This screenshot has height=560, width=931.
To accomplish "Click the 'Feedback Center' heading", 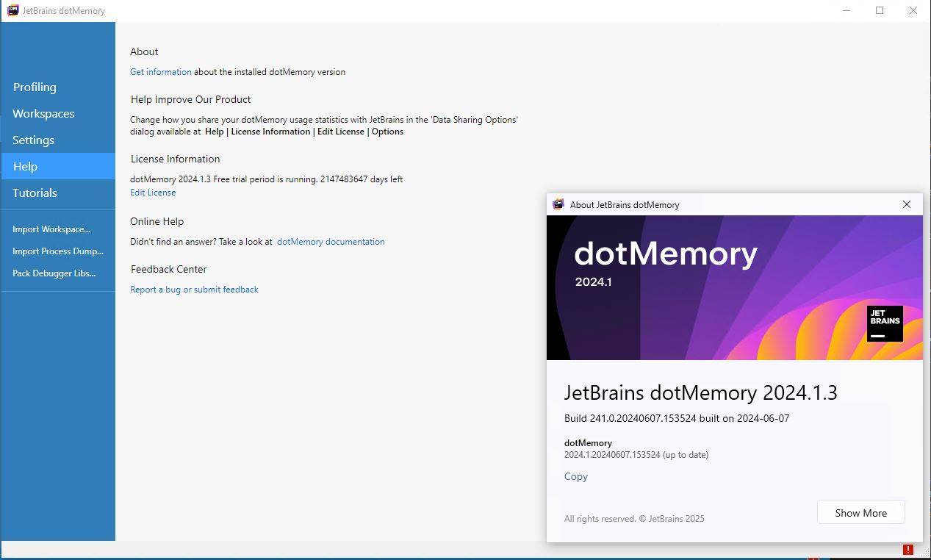I will [x=168, y=269].
